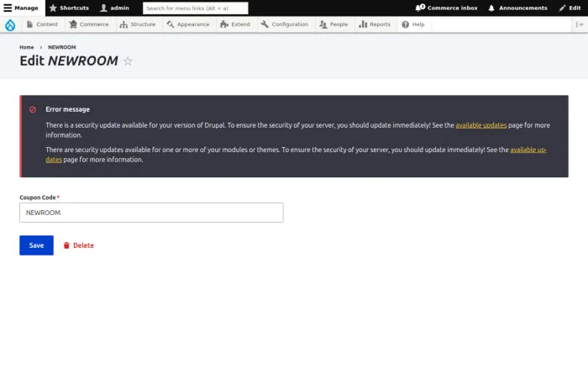Open the Content menu

click(x=42, y=24)
